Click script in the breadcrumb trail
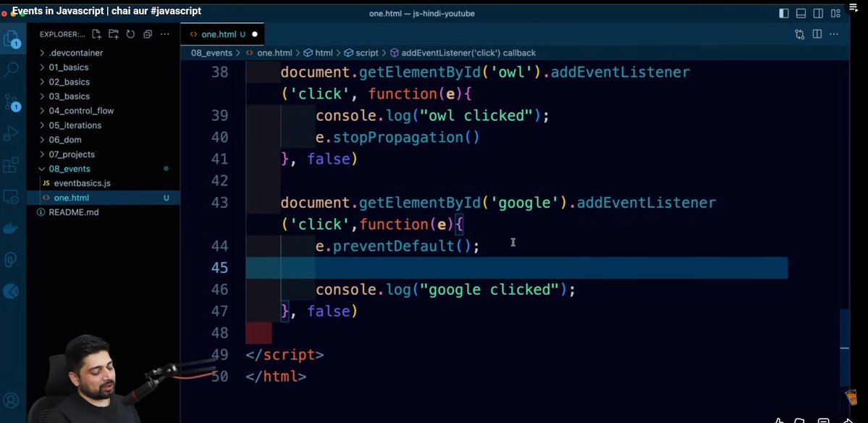The height and width of the screenshot is (423, 868). (366, 52)
